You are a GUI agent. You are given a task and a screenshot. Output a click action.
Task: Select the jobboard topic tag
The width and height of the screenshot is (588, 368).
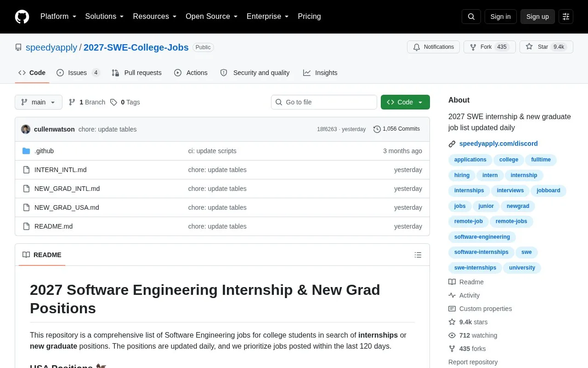point(548,190)
